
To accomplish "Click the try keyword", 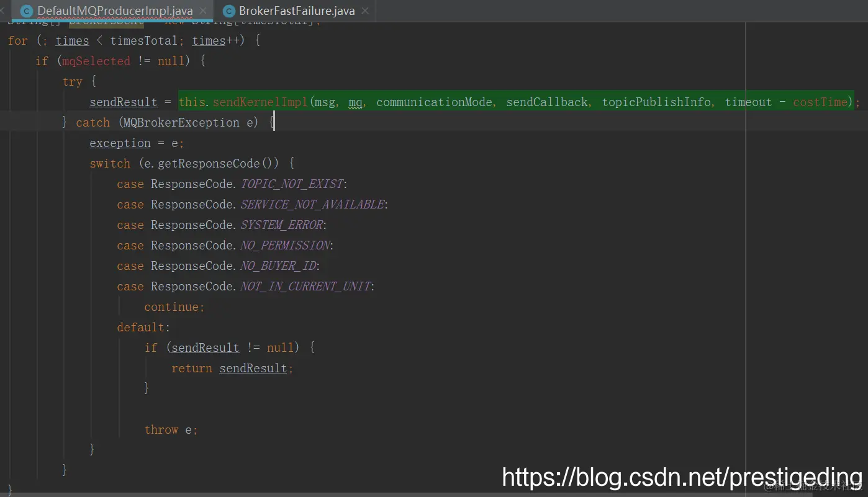I will coord(72,81).
